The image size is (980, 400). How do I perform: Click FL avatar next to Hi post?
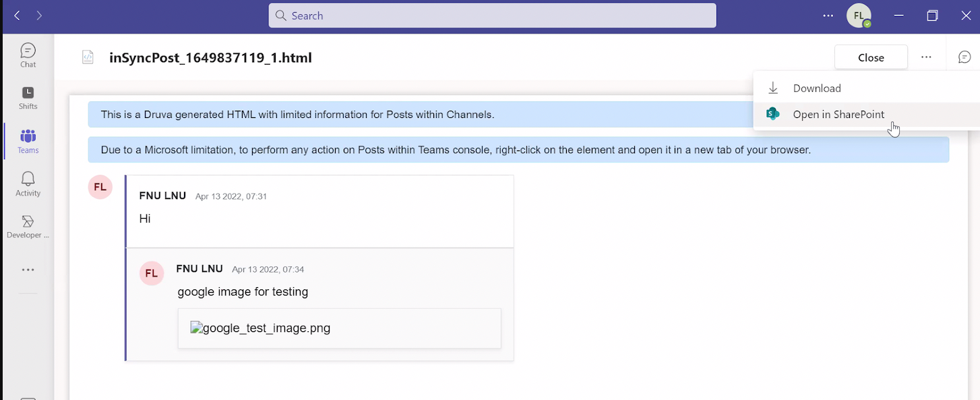[100, 187]
